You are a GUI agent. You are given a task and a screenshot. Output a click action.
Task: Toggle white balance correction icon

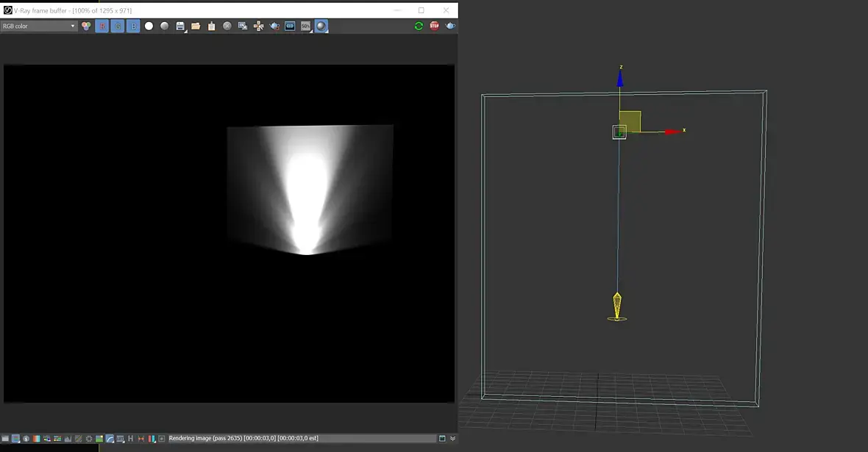click(x=37, y=438)
